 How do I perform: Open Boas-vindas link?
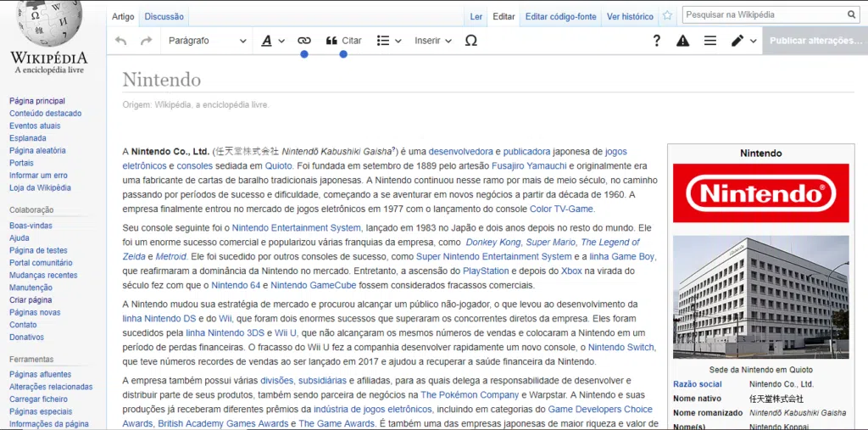pyautogui.click(x=31, y=226)
